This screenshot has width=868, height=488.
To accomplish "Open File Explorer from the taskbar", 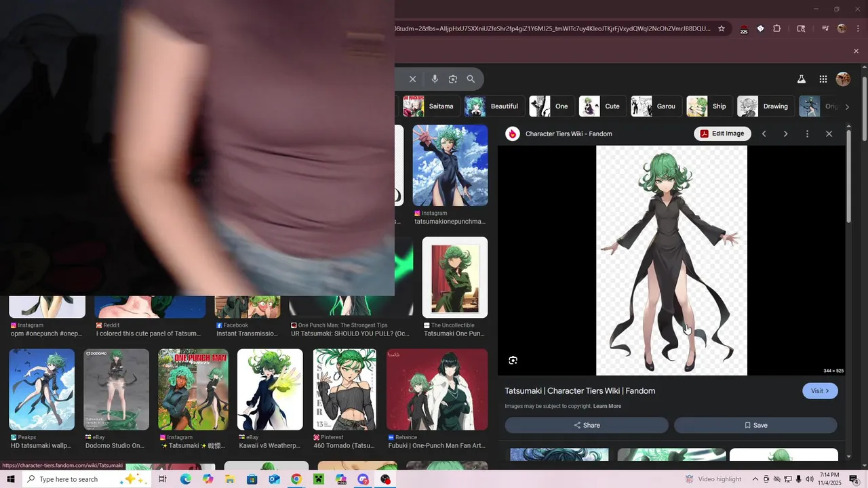I will [x=230, y=479].
